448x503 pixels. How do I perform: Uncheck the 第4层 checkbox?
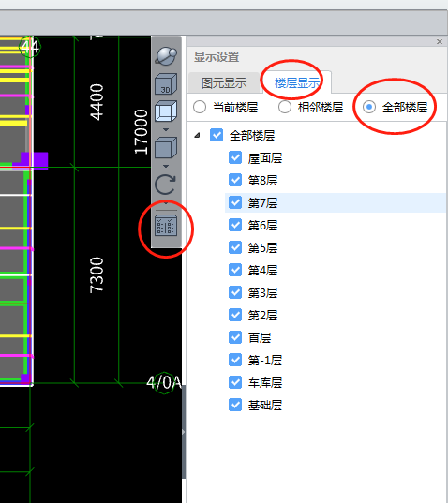point(235,270)
